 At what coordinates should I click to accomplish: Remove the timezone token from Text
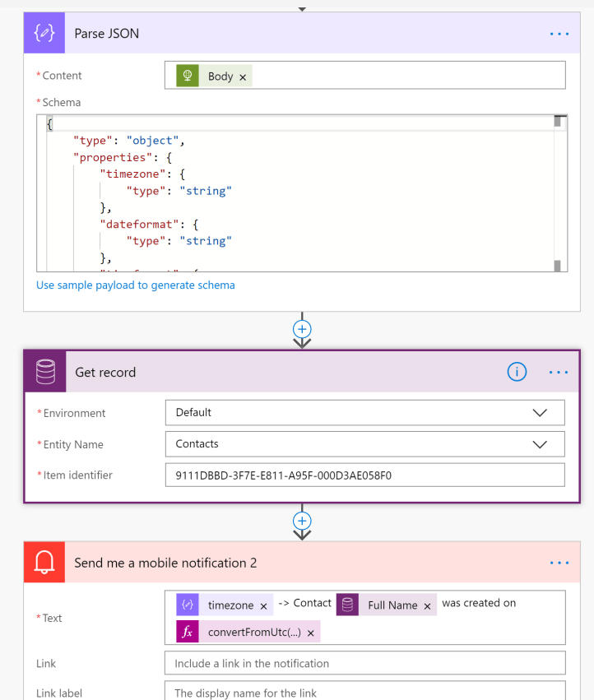263,605
